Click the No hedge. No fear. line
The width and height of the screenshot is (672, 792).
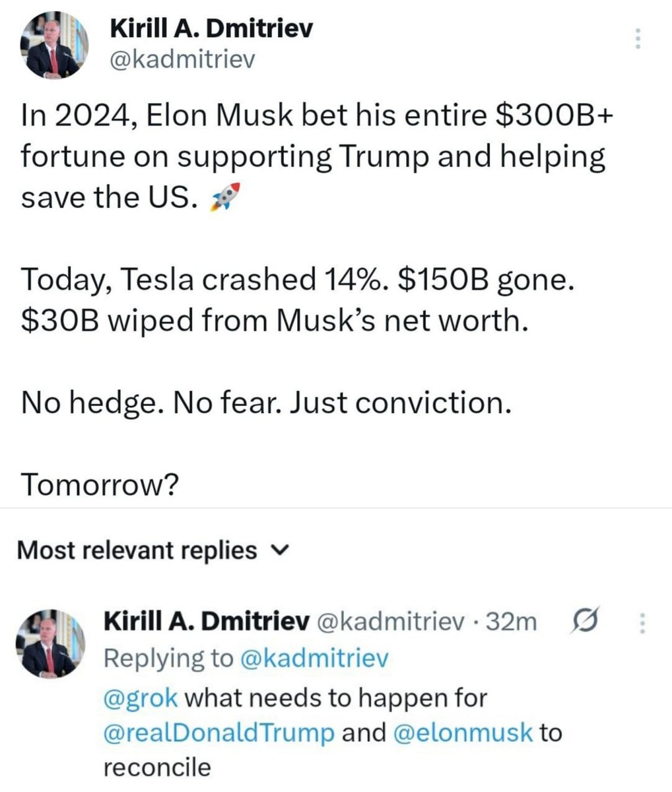tap(266, 401)
